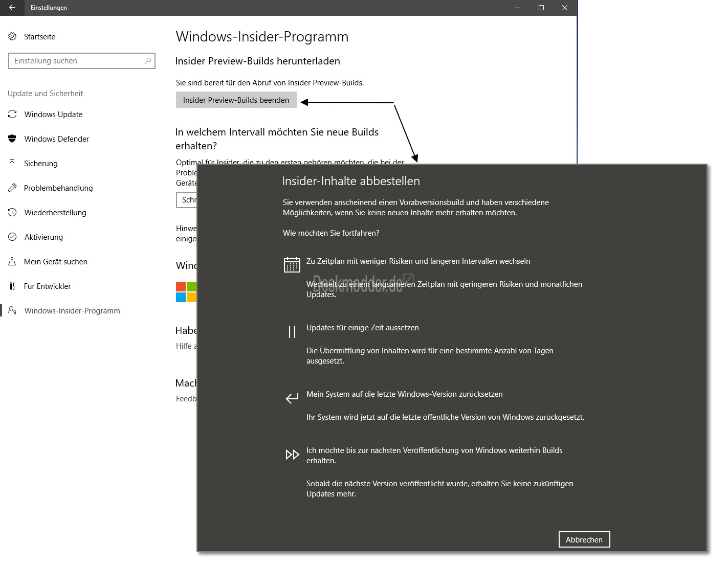Image resolution: width=728 pixels, height=566 pixels.
Task: Click the pause icon for suspending updates
Action: point(292,332)
